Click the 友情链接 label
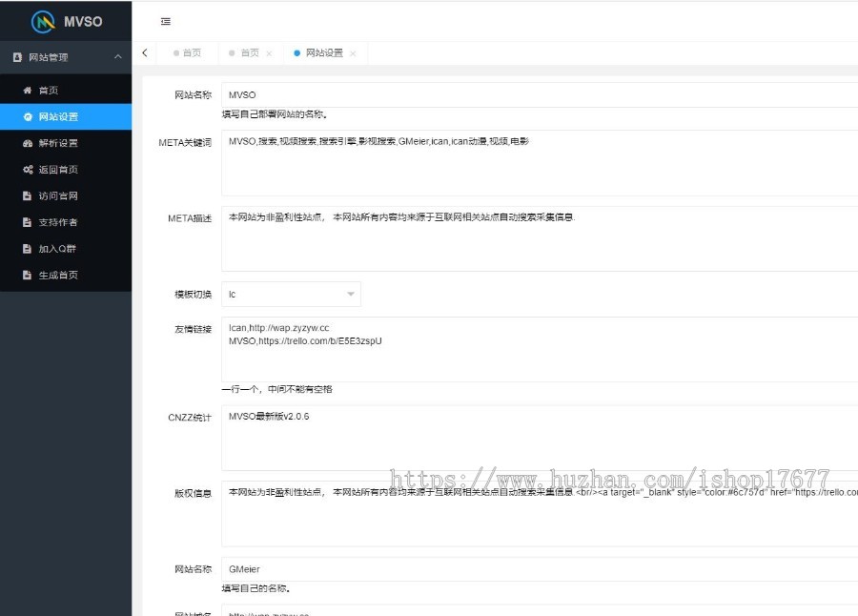This screenshot has width=858, height=616. click(194, 329)
